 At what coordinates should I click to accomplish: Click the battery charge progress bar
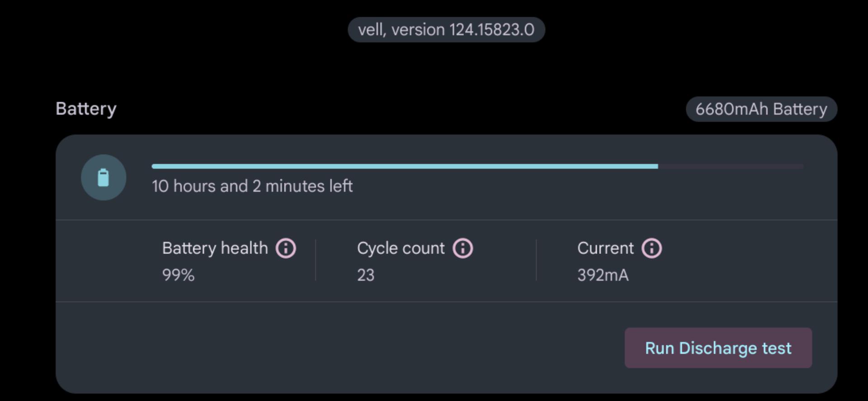pyautogui.click(x=477, y=167)
